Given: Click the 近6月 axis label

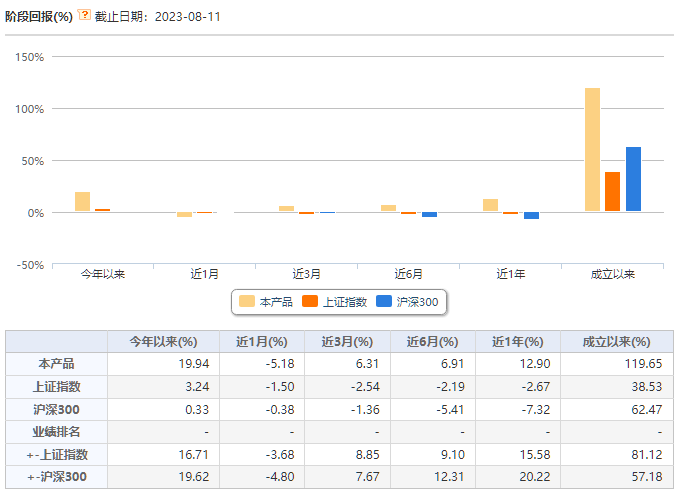Looking at the screenshot, I should tap(408, 274).
